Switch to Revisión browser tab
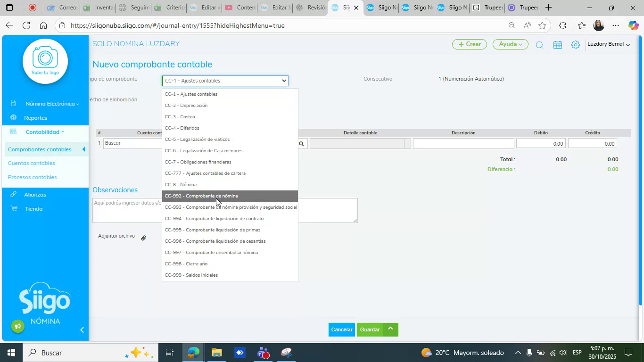Image resolution: width=644 pixels, height=362 pixels. click(310, 8)
